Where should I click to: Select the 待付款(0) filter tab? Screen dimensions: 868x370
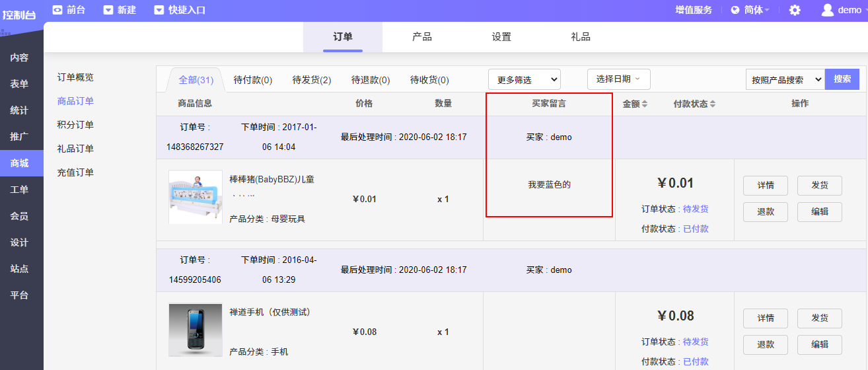click(x=253, y=80)
